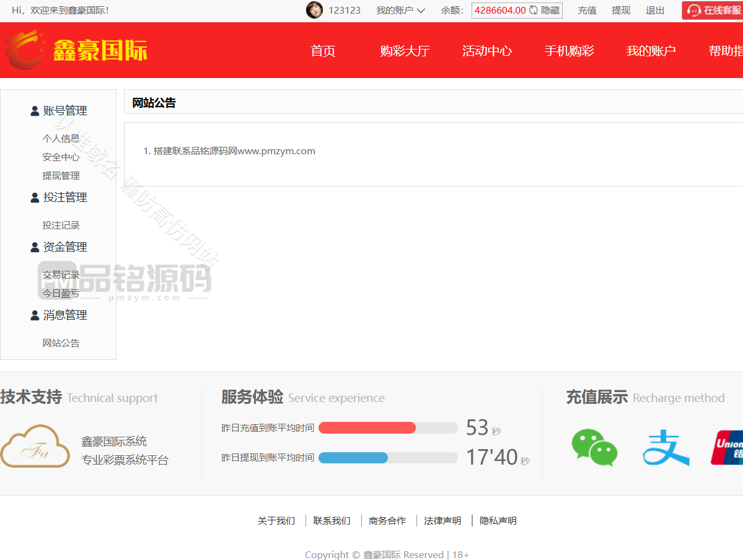
Task: Expand 我的账户 dropdown in top bar
Action: click(x=400, y=11)
